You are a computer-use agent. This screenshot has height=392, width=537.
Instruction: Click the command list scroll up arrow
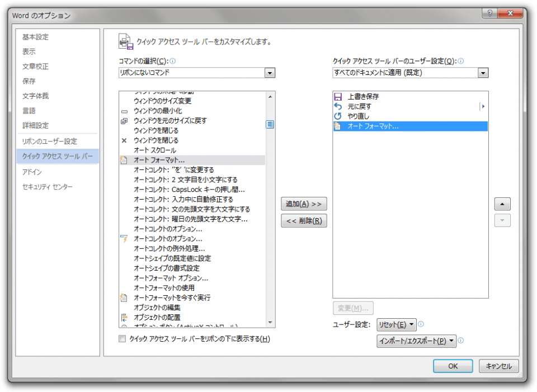(x=270, y=97)
